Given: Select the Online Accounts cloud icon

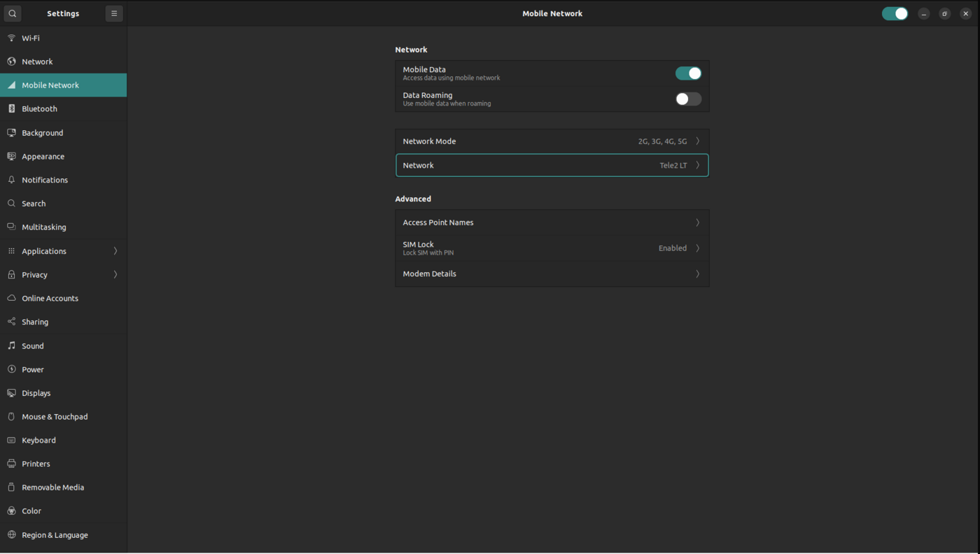Looking at the screenshot, I should click(x=11, y=298).
